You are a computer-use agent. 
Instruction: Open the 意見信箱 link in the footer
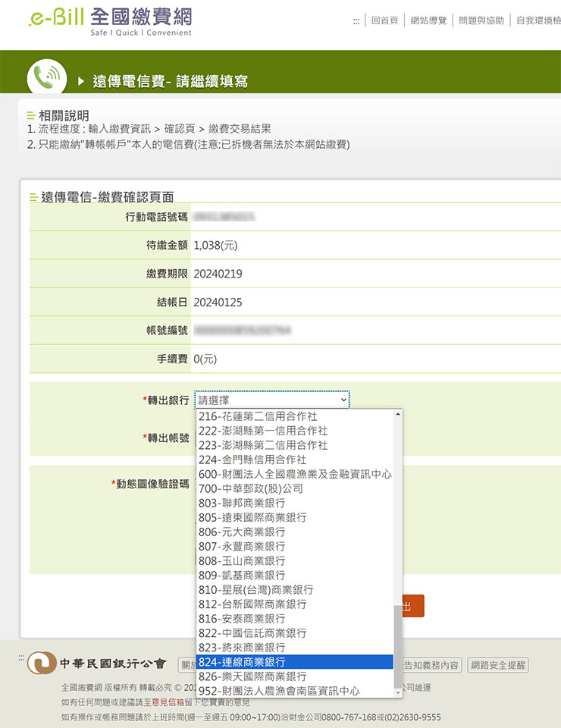168,702
